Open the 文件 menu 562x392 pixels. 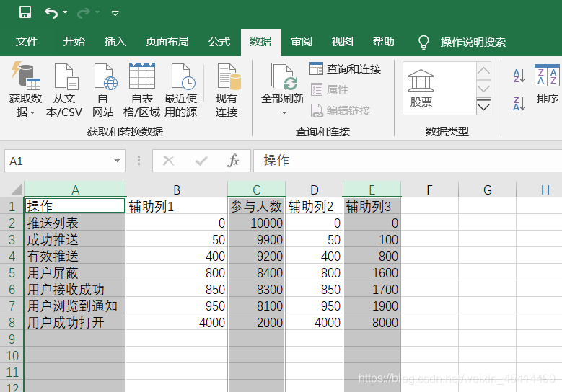click(x=27, y=42)
